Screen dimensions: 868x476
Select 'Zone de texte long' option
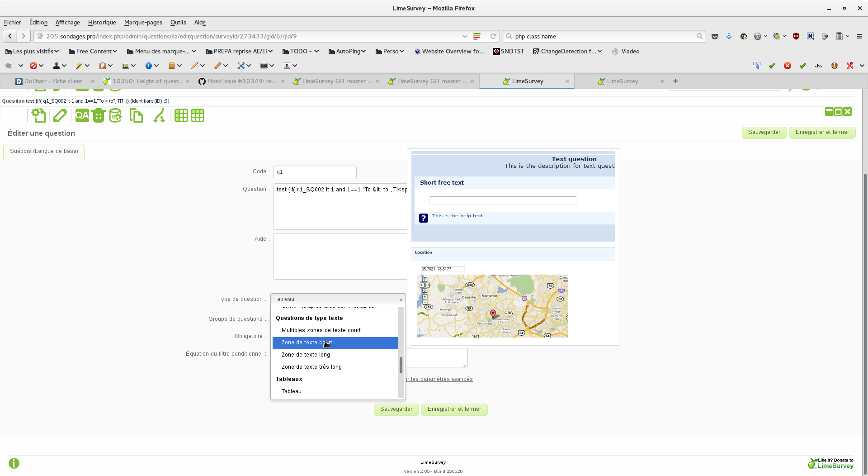[x=306, y=355]
